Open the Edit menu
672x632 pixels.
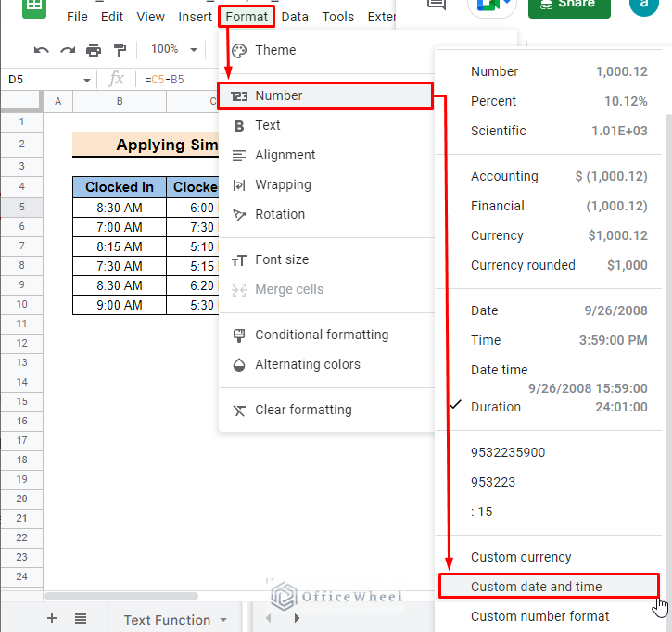[112, 17]
